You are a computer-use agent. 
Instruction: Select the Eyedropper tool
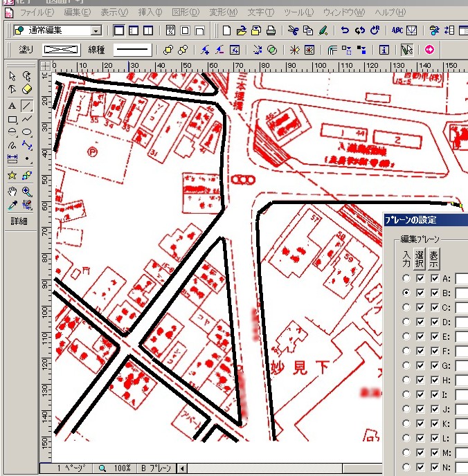pyautogui.click(x=12, y=205)
